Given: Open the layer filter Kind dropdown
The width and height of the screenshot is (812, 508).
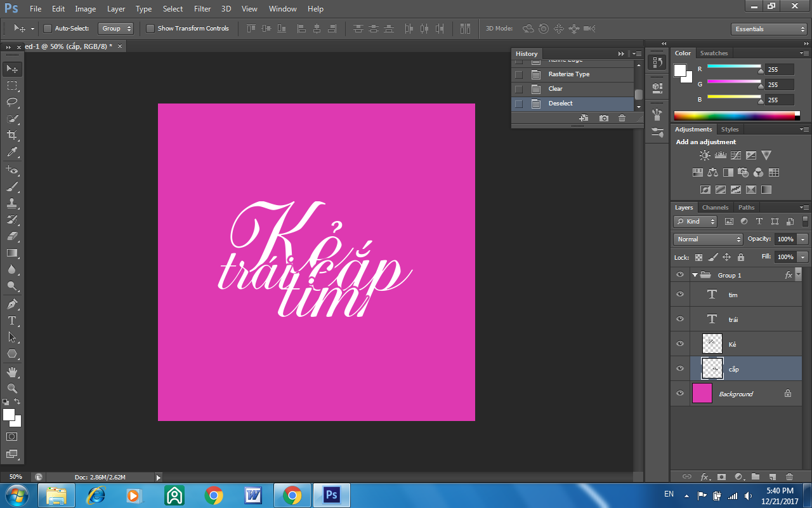Looking at the screenshot, I should (x=695, y=222).
